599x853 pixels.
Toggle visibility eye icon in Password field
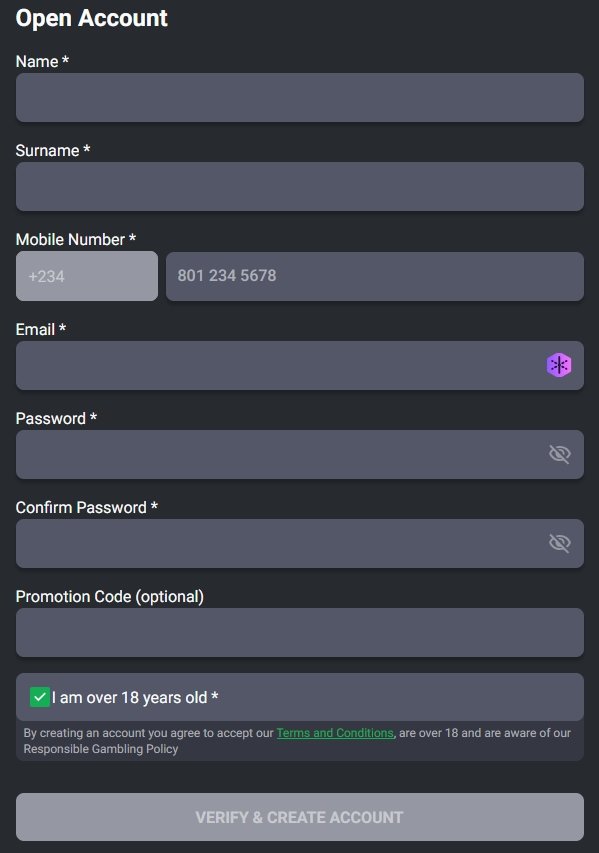point(559,454)
